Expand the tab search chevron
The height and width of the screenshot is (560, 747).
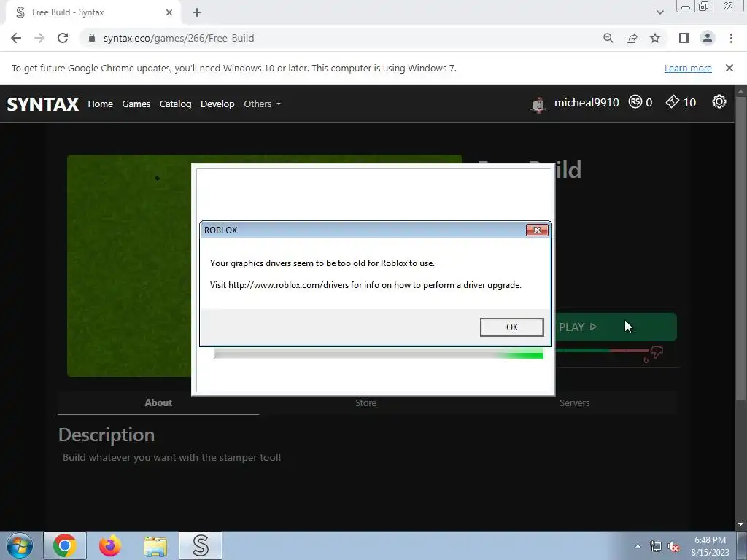[x=659, y=12]
